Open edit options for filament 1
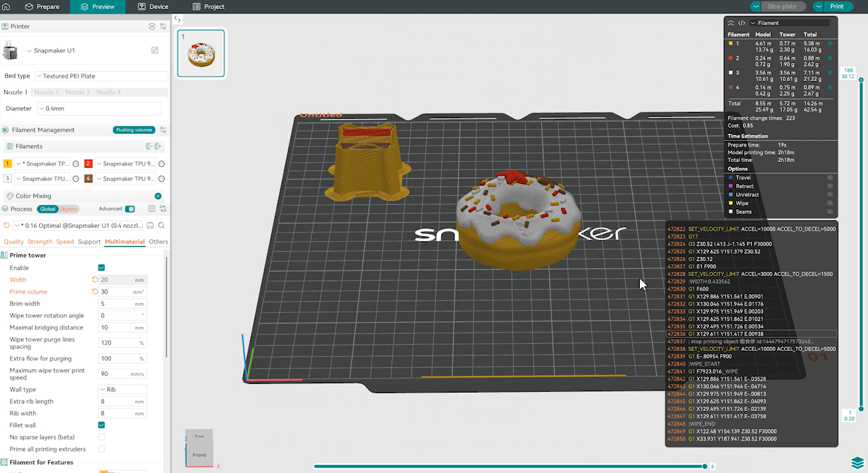 tap(76, 164)
